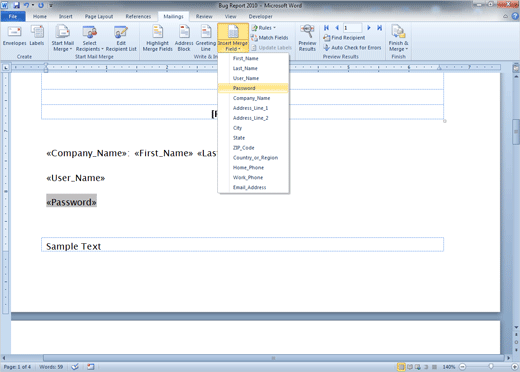The image size is (520, 372).
Task: Go to first record arrow
Action: point(326,28)
